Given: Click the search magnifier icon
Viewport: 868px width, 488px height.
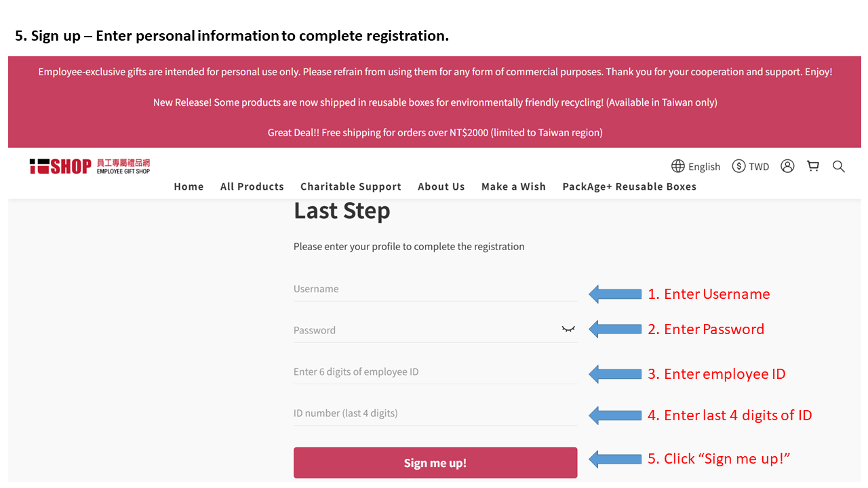Looking at the screenshot, I should coord(839,166).
